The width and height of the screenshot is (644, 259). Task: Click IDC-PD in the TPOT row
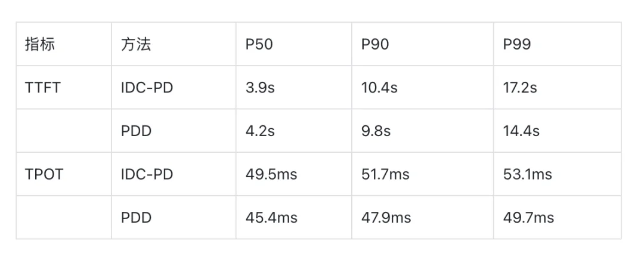coord(147,174)
